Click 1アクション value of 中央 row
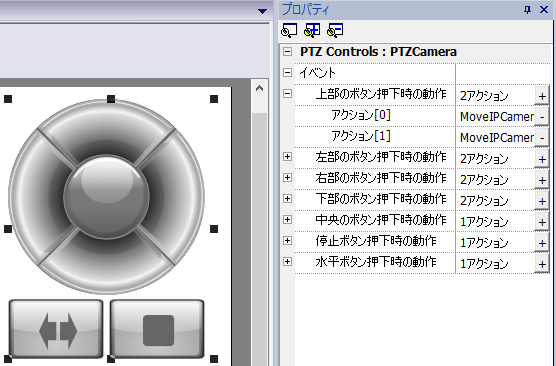Viewport: 556px width, 366px height. click(484, 222)
